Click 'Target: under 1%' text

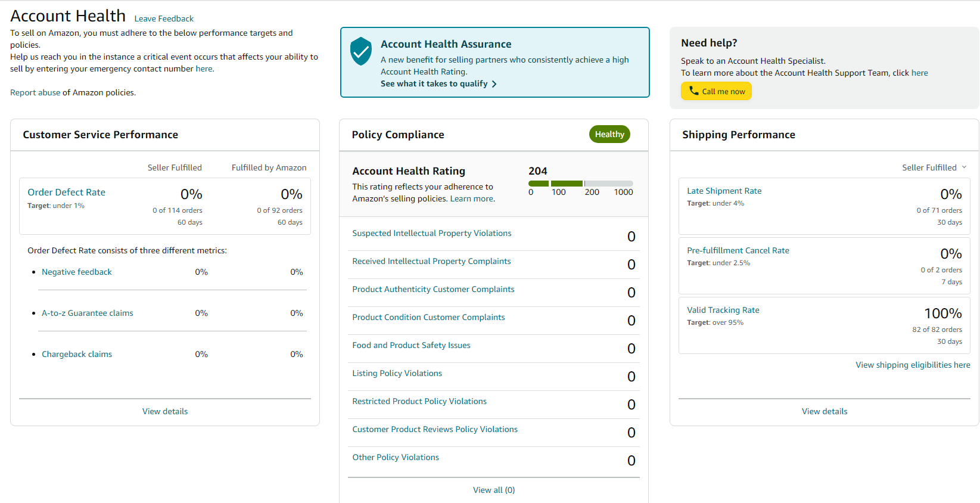[x=56, y=206]
